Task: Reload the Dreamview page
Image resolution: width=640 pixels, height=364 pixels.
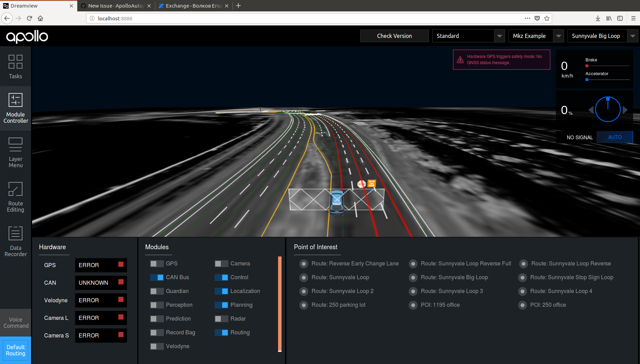Action: tap(29, 18)
